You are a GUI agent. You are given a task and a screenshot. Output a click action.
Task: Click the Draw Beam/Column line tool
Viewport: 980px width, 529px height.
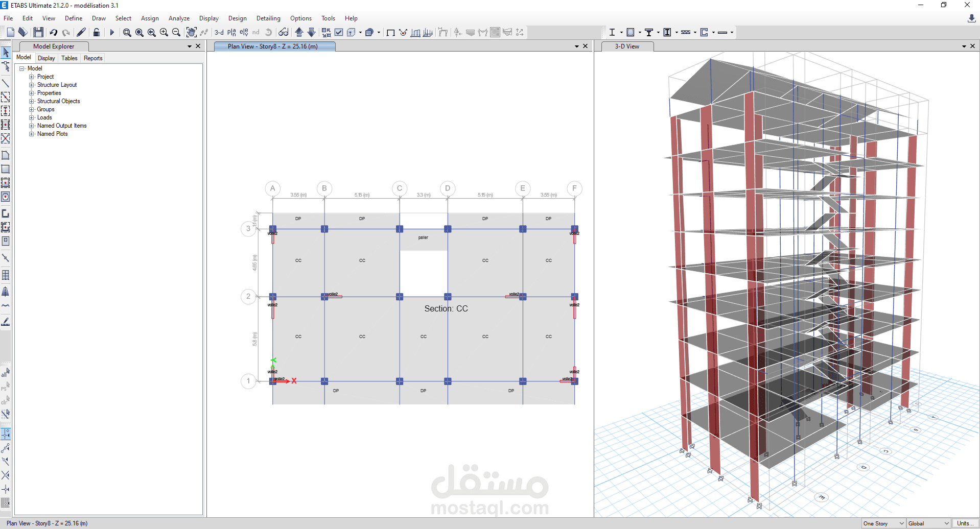[6, 83]
